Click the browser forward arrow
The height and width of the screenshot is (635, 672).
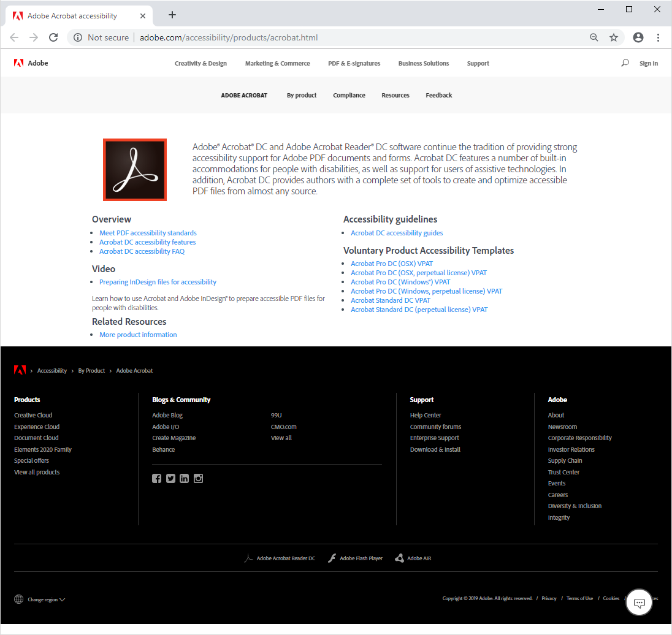(x=34, y=37)
